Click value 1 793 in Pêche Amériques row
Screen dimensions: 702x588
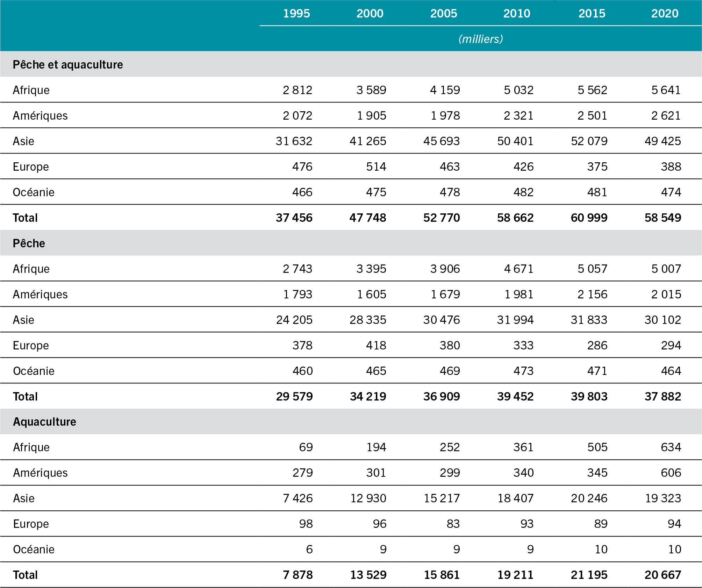pos(298,295)
